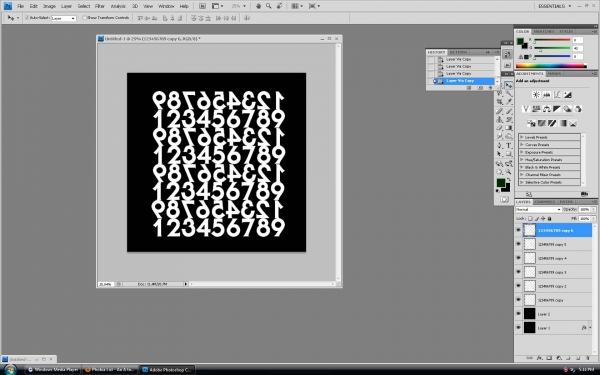This screenshot has height=375, width=600.
Task: Open the blend mode Normal dropdown
Action: [538, 209]
